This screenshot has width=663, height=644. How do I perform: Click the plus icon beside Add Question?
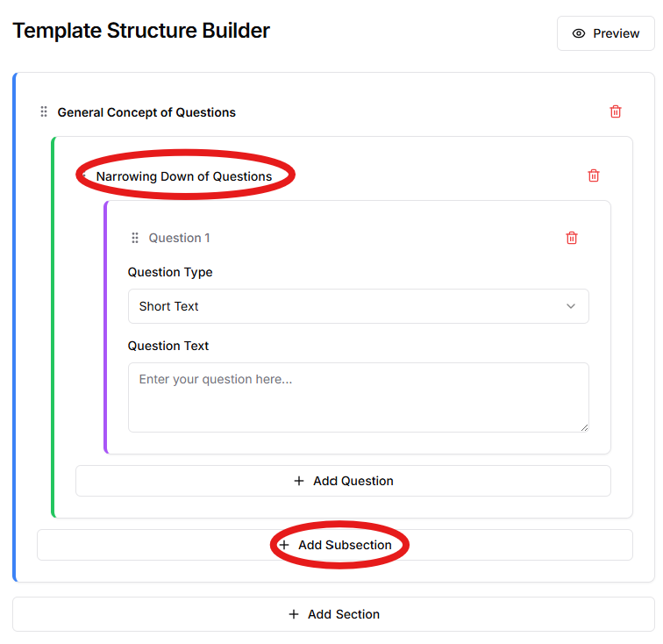coord(299,481)
